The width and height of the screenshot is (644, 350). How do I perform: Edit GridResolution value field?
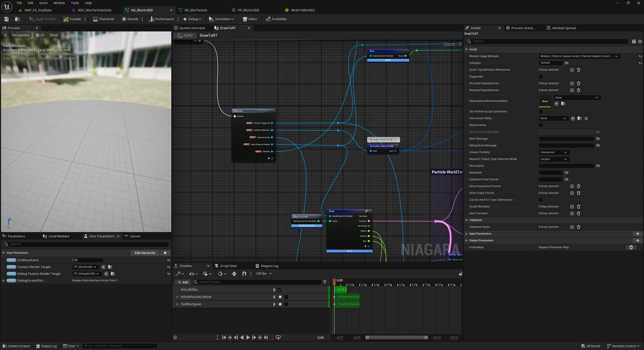tap(88, 260)
